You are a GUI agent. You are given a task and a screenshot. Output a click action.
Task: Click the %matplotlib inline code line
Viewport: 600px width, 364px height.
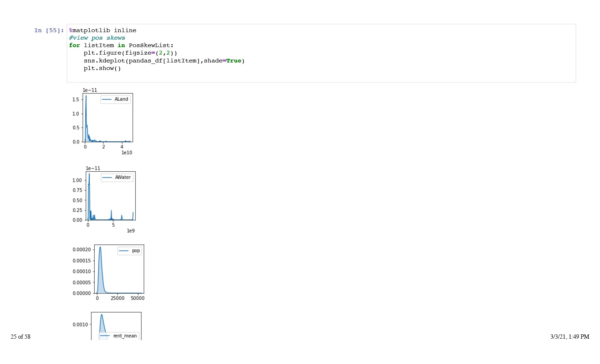(102, 31)
